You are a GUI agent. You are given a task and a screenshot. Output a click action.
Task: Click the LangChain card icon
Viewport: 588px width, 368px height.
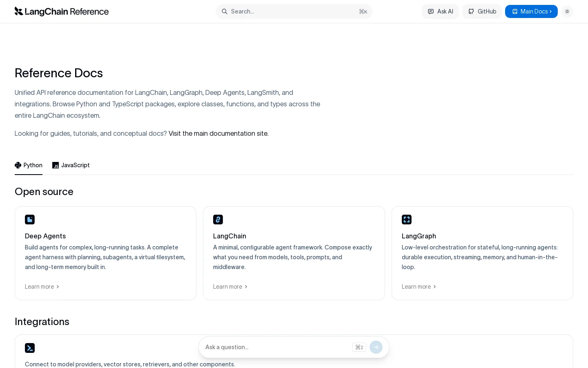[x=218, y=220]
